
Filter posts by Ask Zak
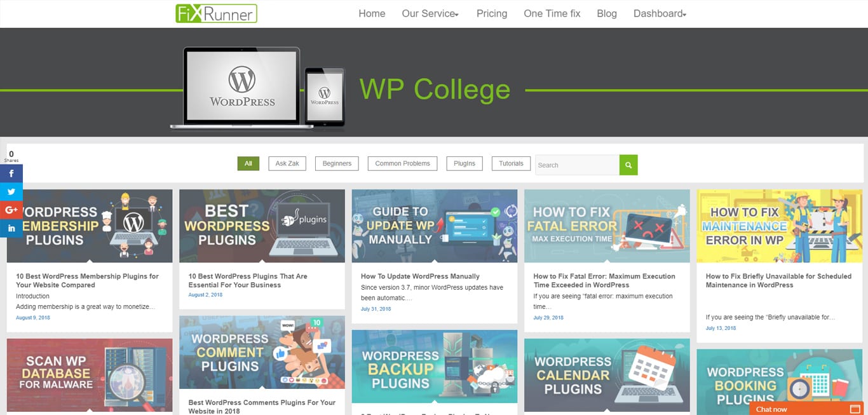coord(287,163)
